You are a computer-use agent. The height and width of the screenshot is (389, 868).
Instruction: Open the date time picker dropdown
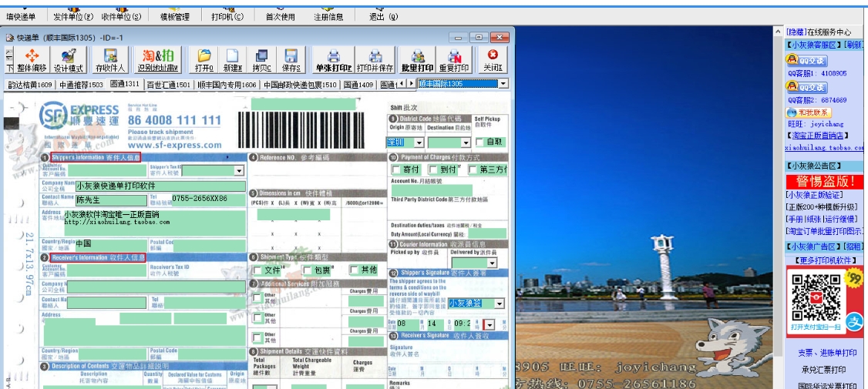[x=490, y=324]
